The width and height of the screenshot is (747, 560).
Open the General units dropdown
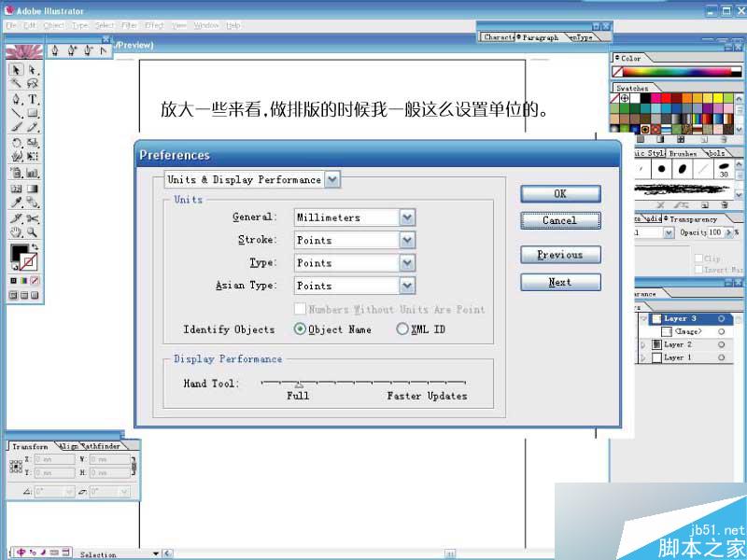coord(407,217)
